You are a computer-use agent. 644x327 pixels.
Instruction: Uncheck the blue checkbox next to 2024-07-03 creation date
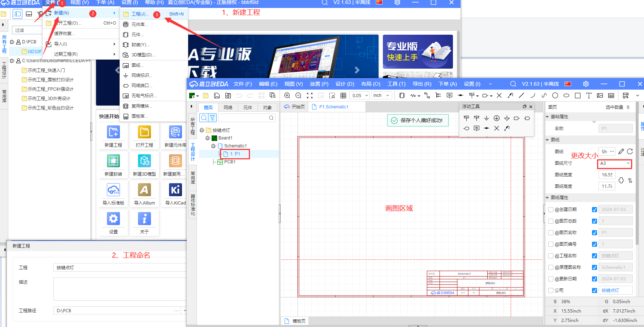595,210
